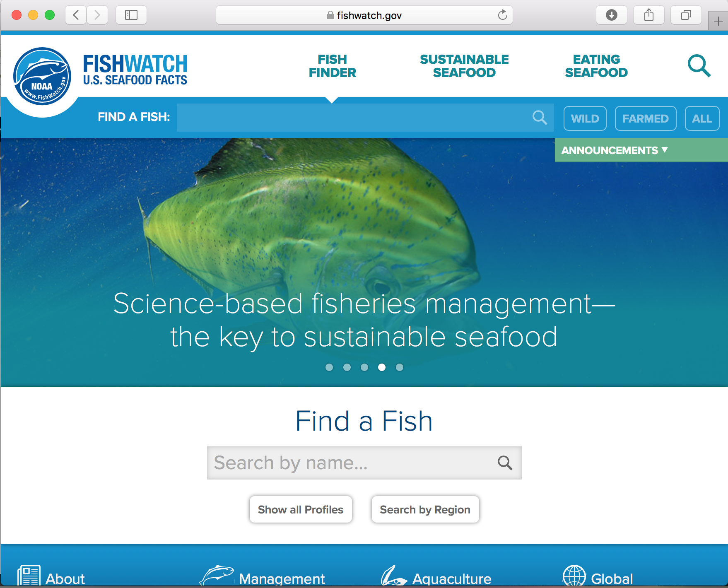Screen dimensions: 728x588
Task: Click magnifier icon in Find a Fish bar
Action: click(540, 118)
